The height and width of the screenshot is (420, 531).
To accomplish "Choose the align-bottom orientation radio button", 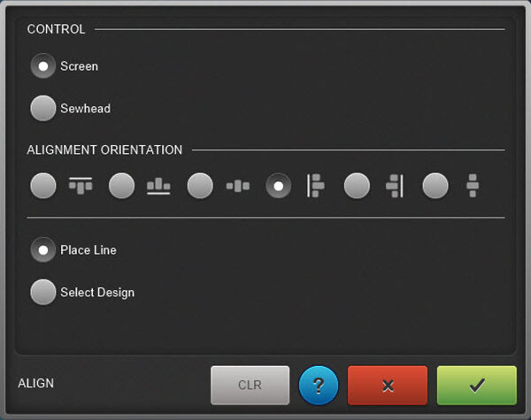I will click(x=121, y=186).
